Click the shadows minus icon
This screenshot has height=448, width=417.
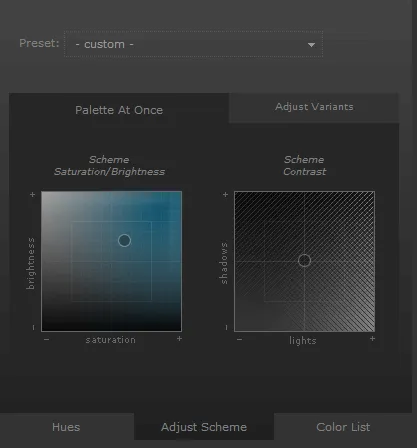226,328
